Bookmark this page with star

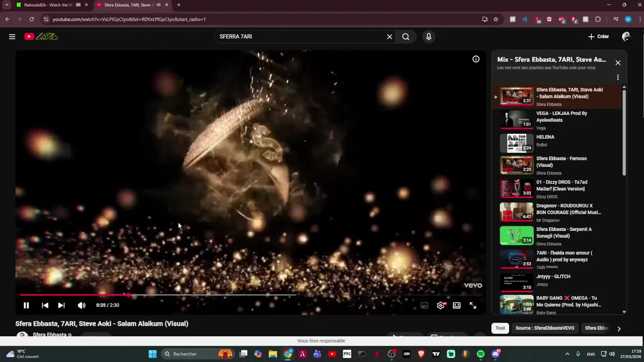[496, 19]
